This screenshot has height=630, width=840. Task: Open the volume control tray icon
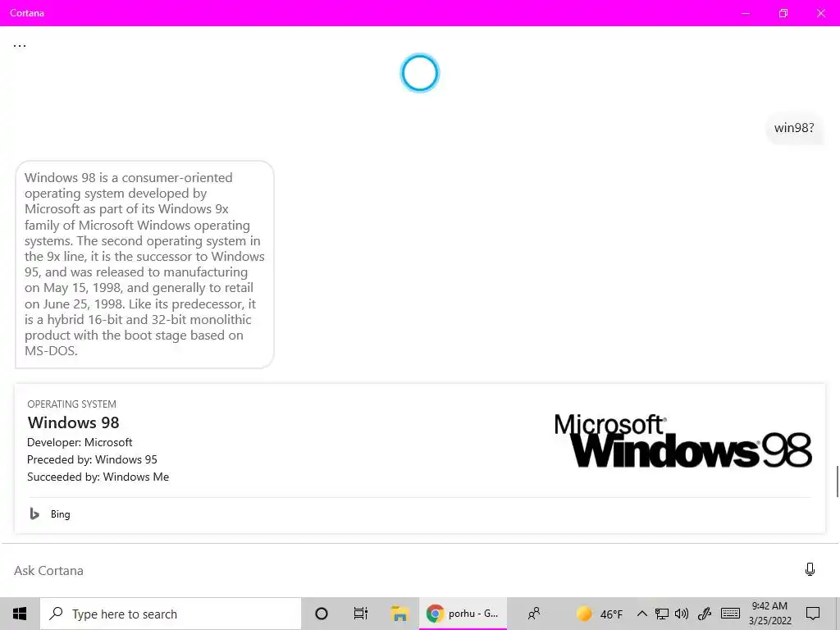pos(682,614)
